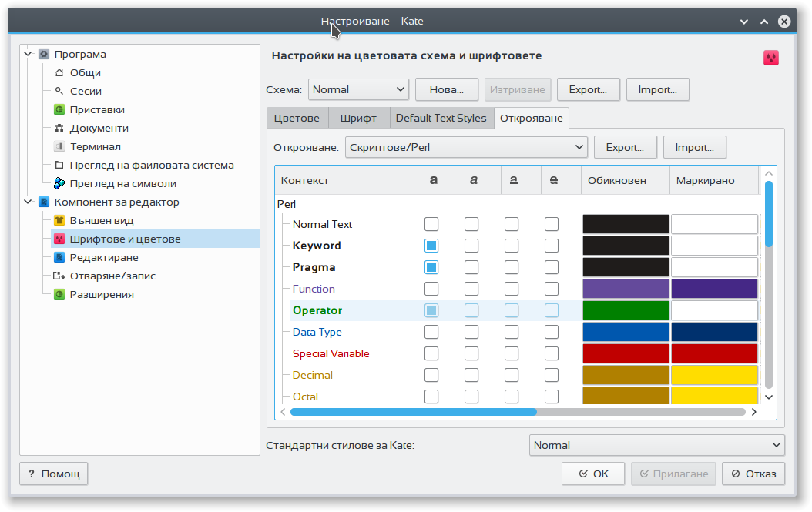This screenshot has width=812, height=512.
Task: Enable underline for Data Type
Action: click(512, 332)
